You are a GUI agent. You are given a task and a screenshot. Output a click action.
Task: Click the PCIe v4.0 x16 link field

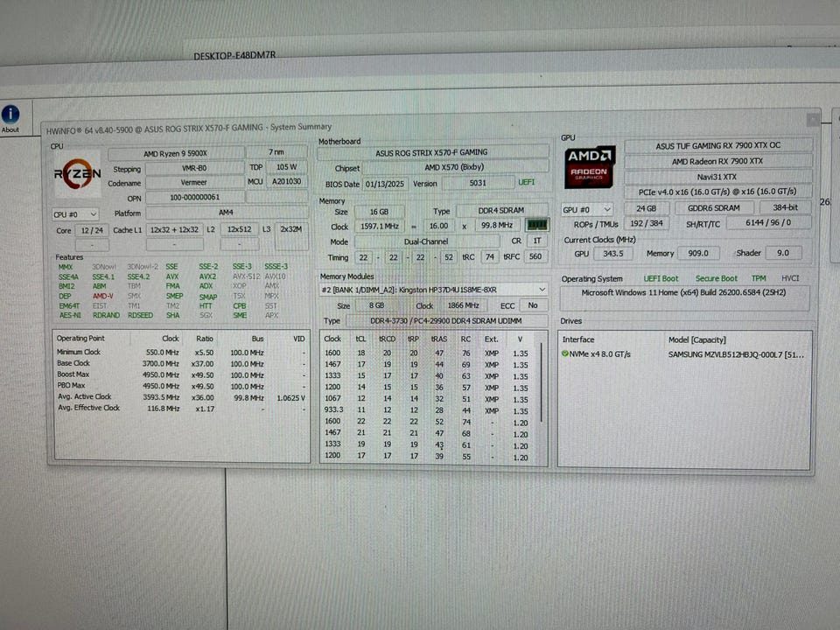[717, 192]
